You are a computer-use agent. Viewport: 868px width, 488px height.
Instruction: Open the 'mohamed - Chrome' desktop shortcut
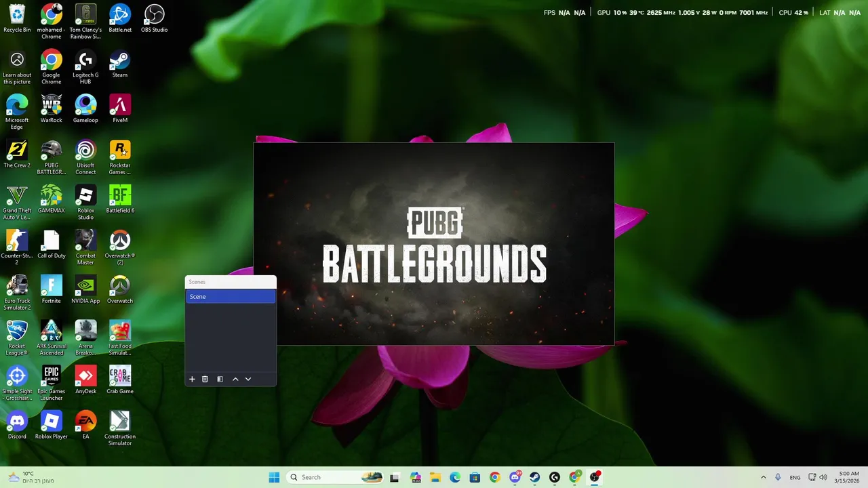point(51,22)
